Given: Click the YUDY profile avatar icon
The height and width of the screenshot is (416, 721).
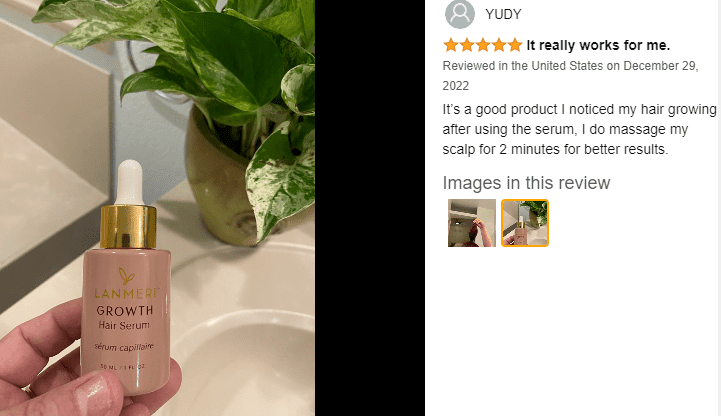Looking at the screenshot, I should click(x=459, y=14).
